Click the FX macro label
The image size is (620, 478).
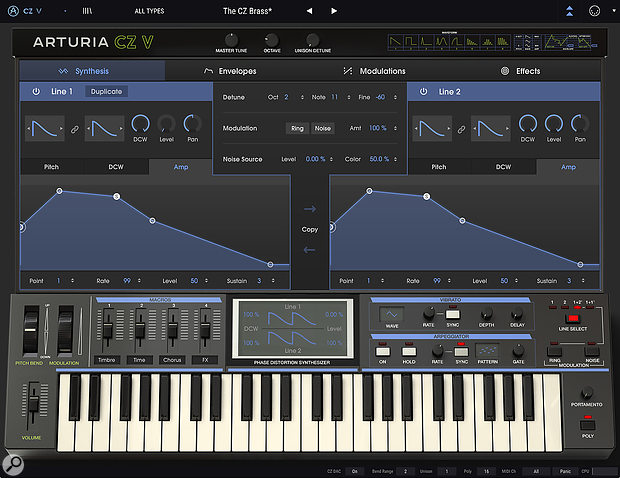[x=205, y=360]
